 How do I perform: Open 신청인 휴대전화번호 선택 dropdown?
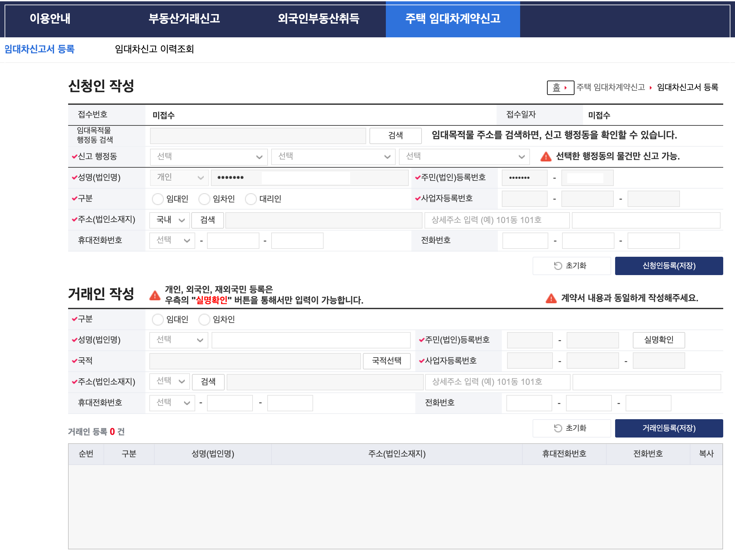pyautogui.click(x=172, y=240)
